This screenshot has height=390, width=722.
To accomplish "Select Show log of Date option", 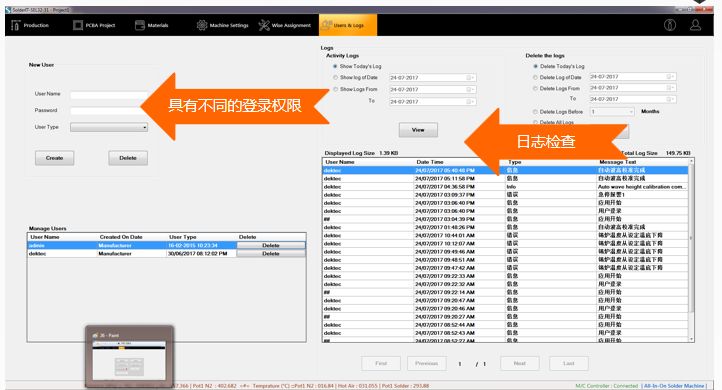I will pos(335,77).
